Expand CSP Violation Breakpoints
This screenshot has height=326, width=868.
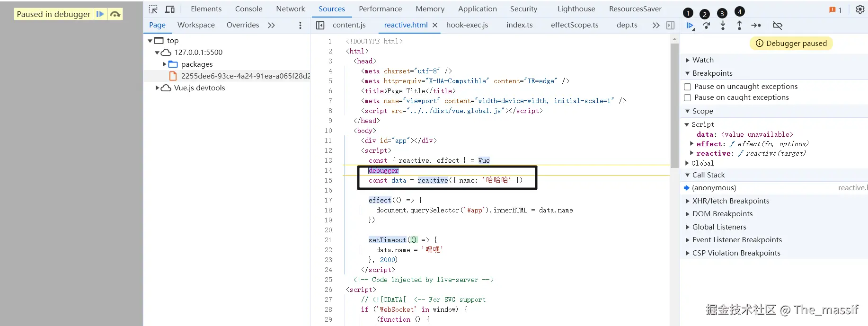[x=688, y=253]
